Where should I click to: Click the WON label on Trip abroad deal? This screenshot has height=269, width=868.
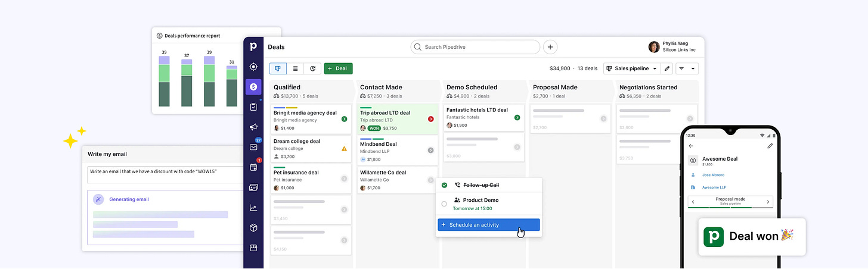374,128
